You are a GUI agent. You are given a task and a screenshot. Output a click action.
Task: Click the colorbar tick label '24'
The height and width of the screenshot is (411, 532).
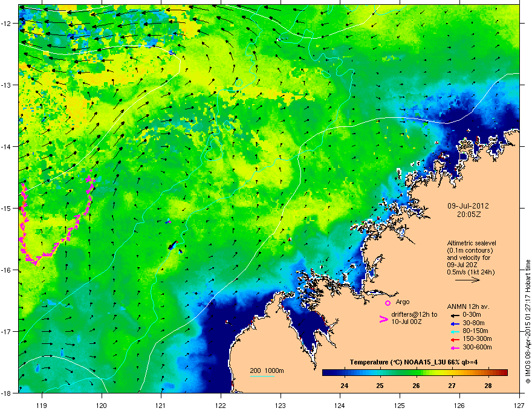pyautogui.click(x=345, y=386)
